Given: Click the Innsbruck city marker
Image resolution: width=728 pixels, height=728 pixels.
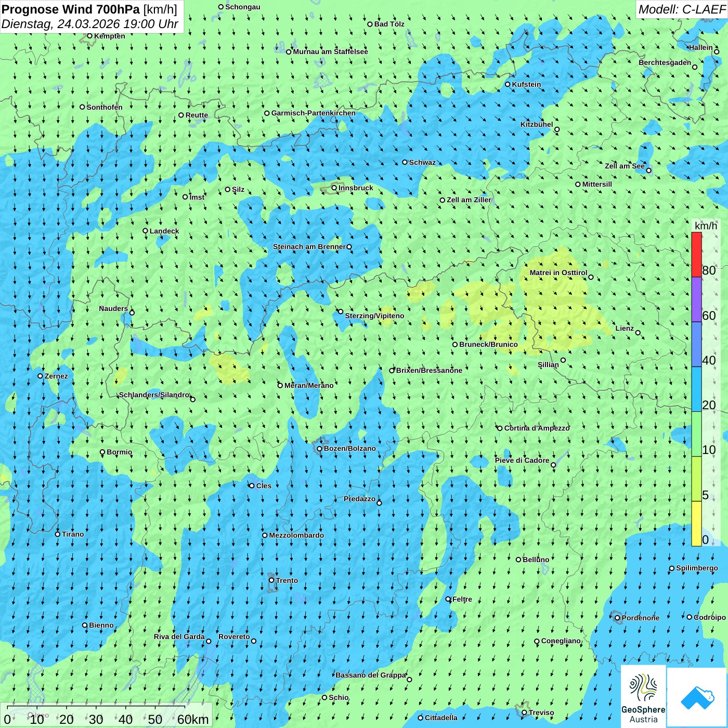Looking at the screenshot, I should coord(334,188).
